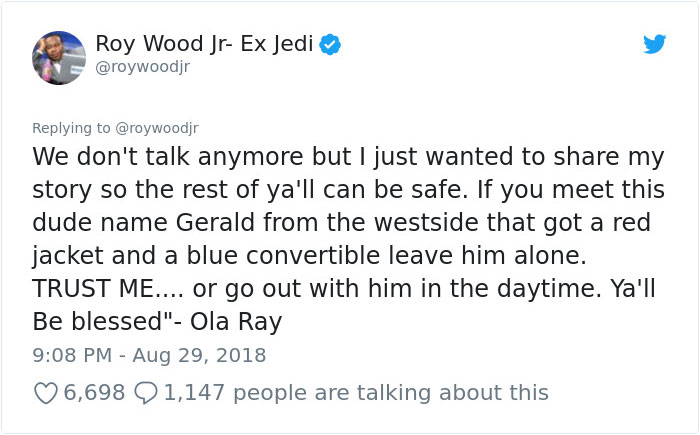Click the @roywoodjr handle below the name
The width and height of the screenshot is (700, 435).
pyautogui.click(x=142, y=67)
